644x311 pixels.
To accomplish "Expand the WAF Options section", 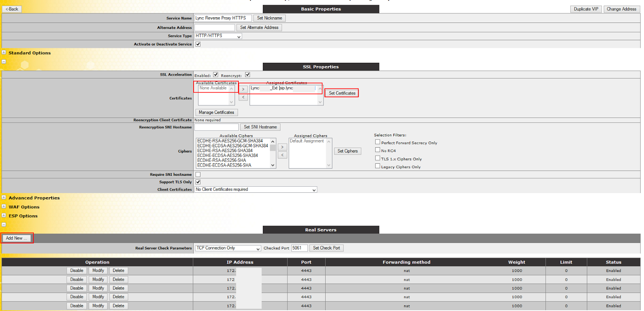I will tap(4, 206).
